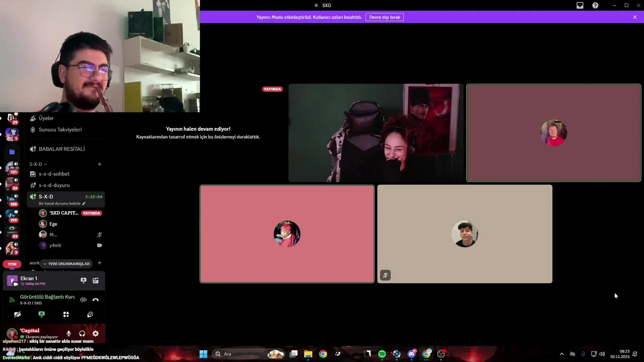This screenshot has height=362, width=644.
Task: Toggle the green screen share button
Action: (41, 314)
